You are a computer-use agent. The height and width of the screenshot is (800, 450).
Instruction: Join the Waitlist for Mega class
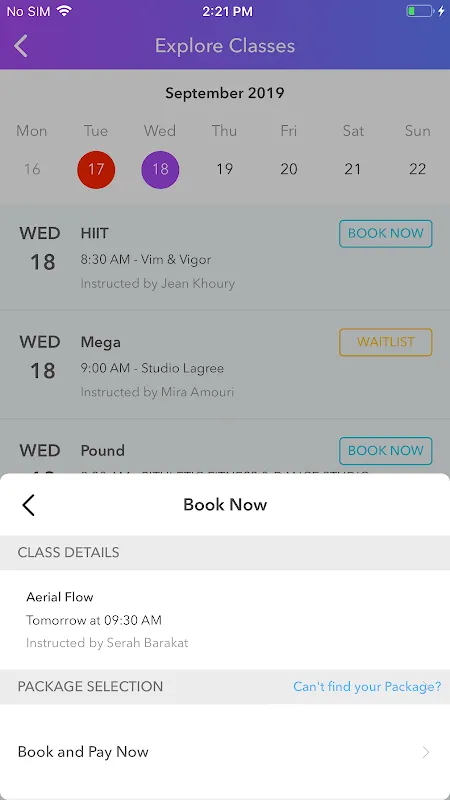tap(386, 342)
